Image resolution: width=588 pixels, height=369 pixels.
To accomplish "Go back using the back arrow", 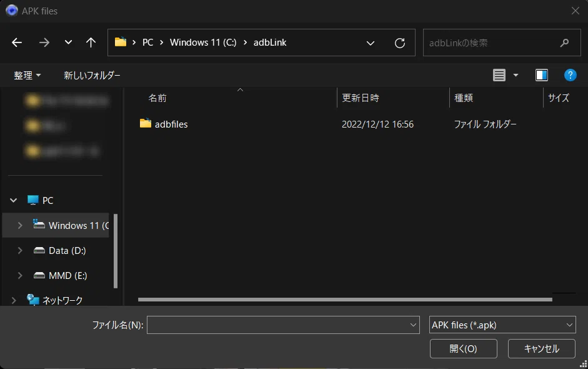I will coord(17,43).
